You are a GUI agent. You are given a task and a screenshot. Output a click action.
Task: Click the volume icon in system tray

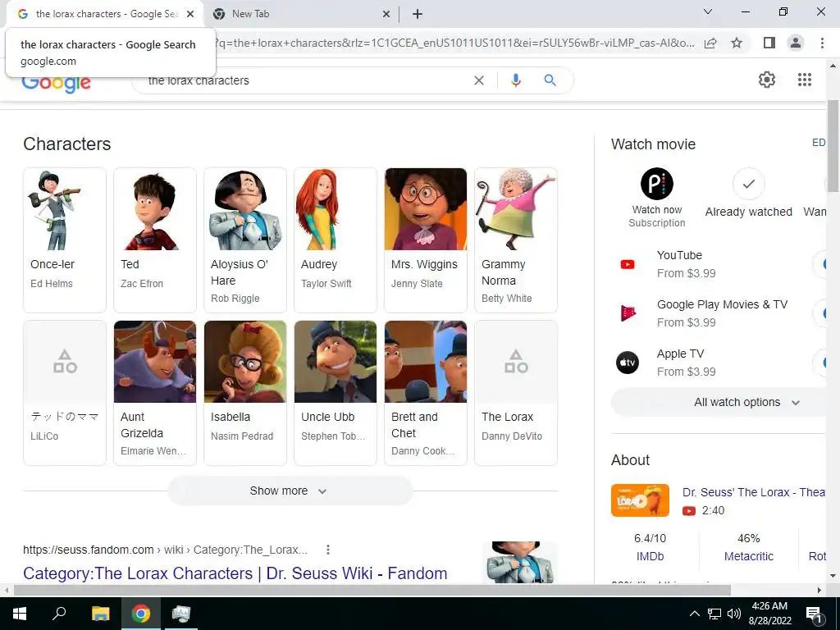[x=734, y=614]
